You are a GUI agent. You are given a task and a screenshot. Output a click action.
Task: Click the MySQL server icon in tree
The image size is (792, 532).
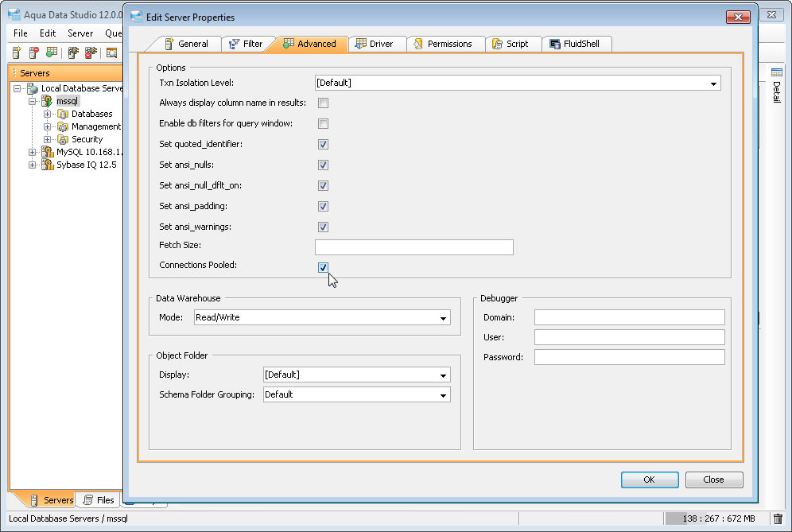[x=48, y=152]
